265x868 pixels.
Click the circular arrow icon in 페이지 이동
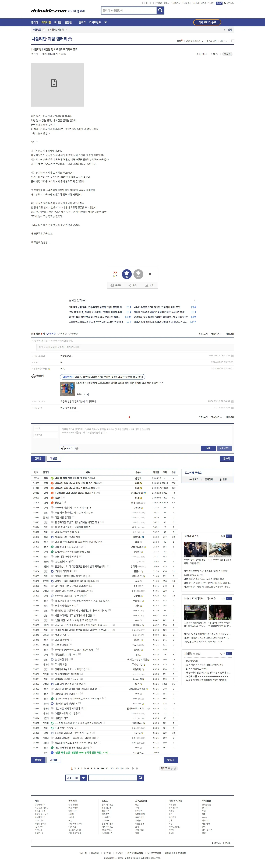pyautogui.click(x=174, y=768)
